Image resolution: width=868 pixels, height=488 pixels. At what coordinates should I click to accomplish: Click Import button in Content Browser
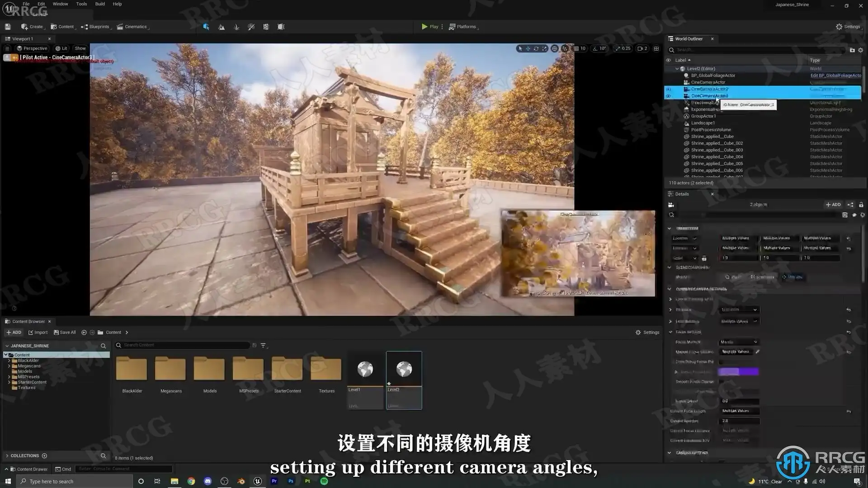point(38,332)
